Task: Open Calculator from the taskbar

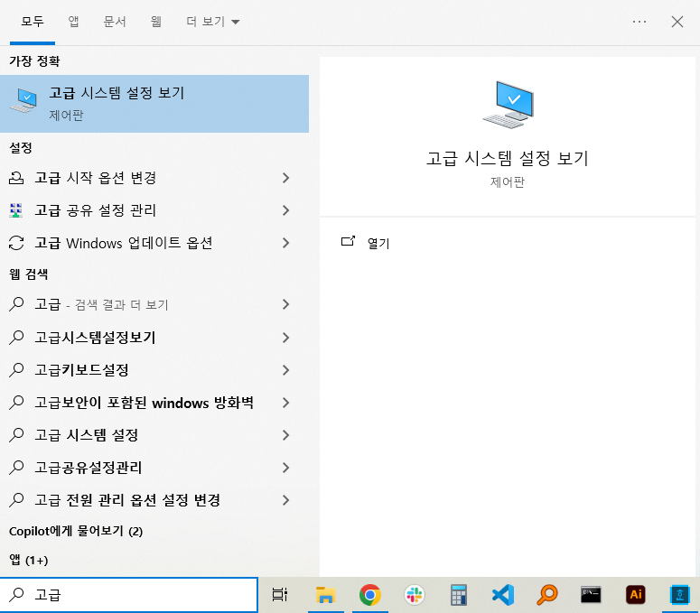Action: pyautogui.click(x=459, y=595)
